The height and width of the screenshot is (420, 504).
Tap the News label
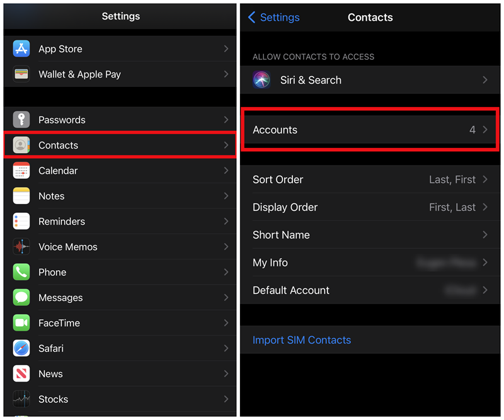coord(51,374)
